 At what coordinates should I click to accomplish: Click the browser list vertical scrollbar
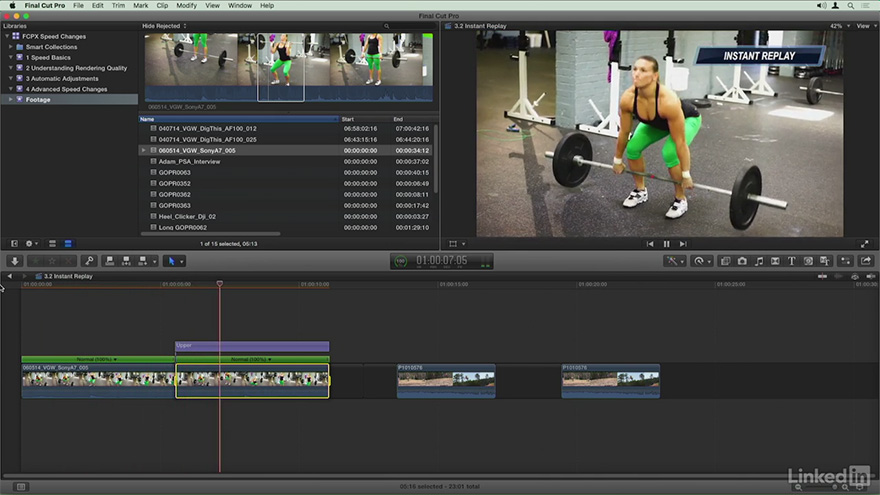click(x=436, y=160)
